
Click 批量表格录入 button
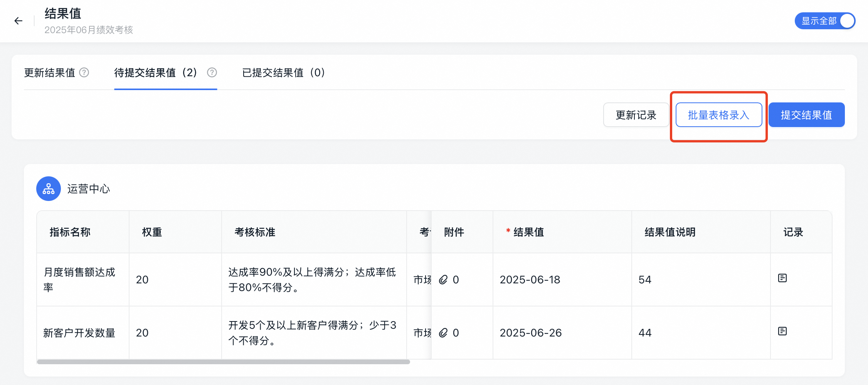[719, 115]
